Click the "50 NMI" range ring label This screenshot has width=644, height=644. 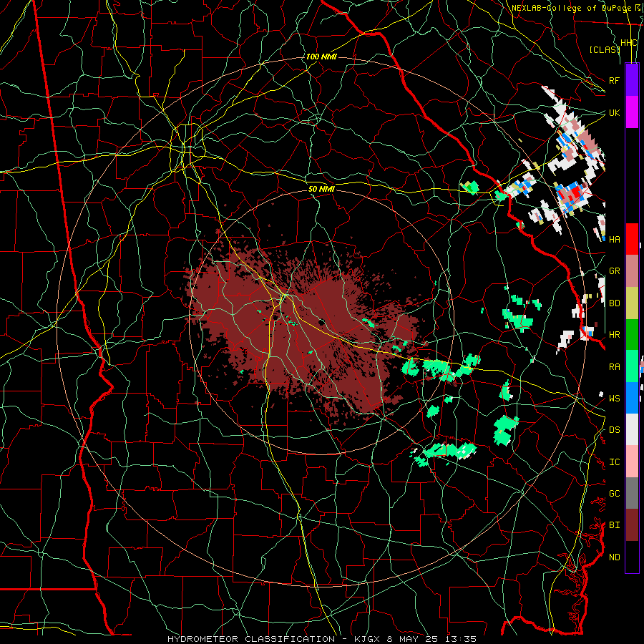point(321,190)
